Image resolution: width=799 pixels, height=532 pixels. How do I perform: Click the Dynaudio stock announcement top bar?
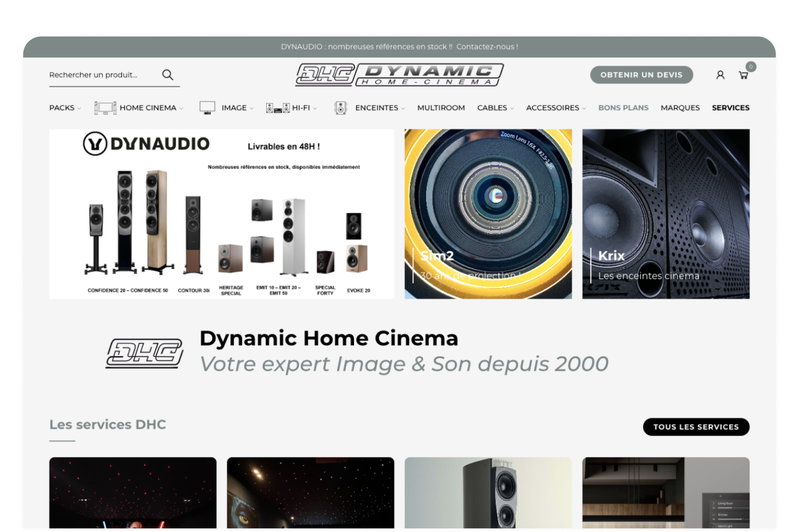pos(399,47)
